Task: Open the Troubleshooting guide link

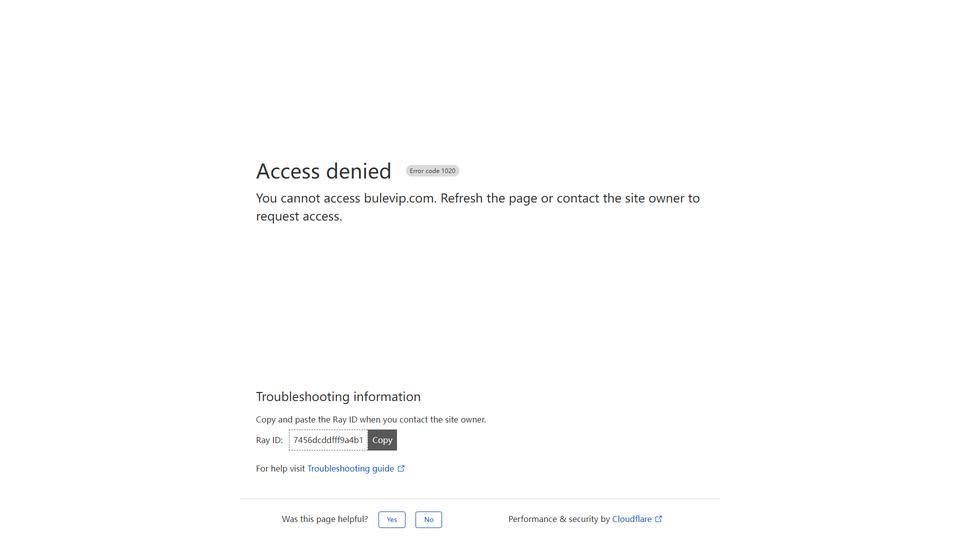Action: tap(351, 468)
